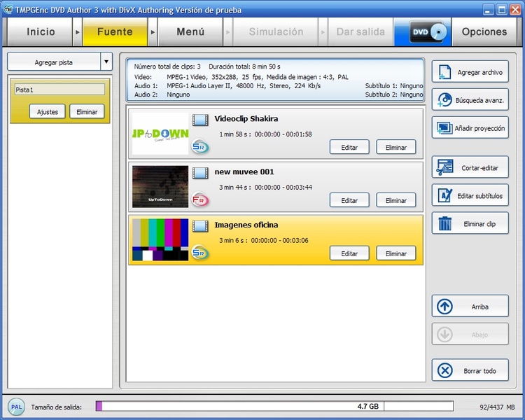Click the new muvee 001 title

click(x=244, y=171)
